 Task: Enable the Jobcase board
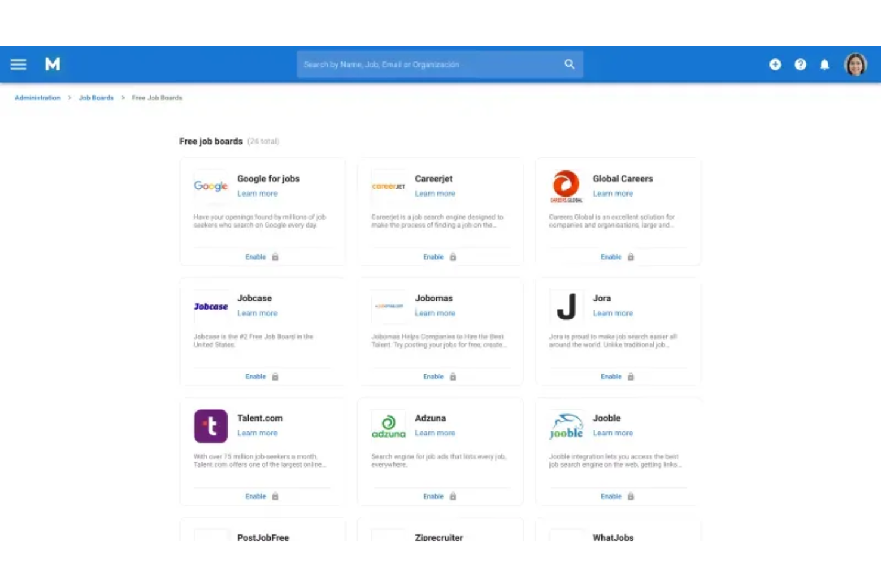tap(255, 377)
